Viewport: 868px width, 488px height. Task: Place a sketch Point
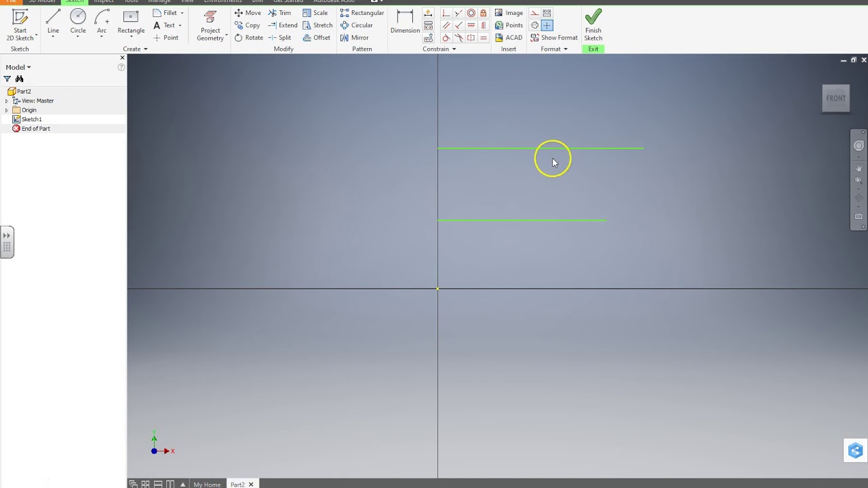[x=165, y=38]
